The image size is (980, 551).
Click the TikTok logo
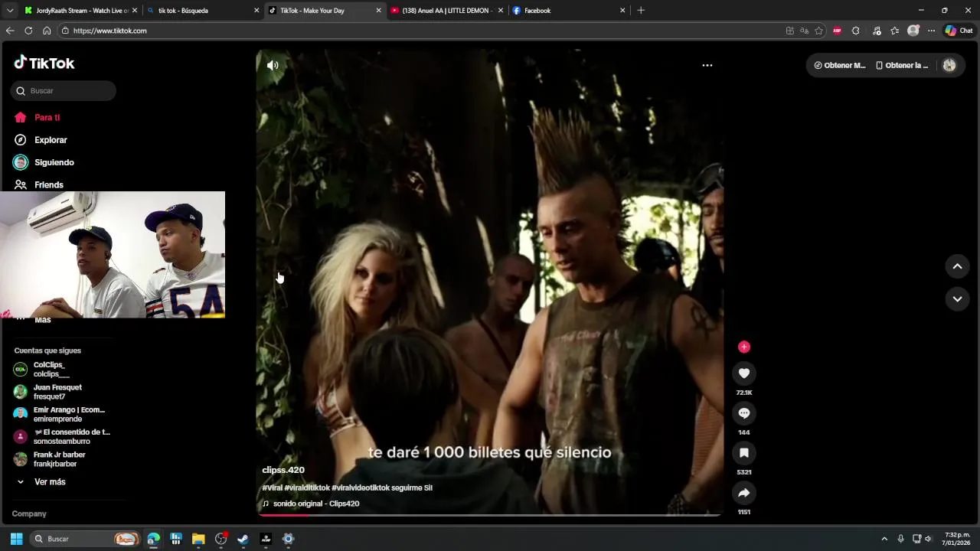point(44,63)
